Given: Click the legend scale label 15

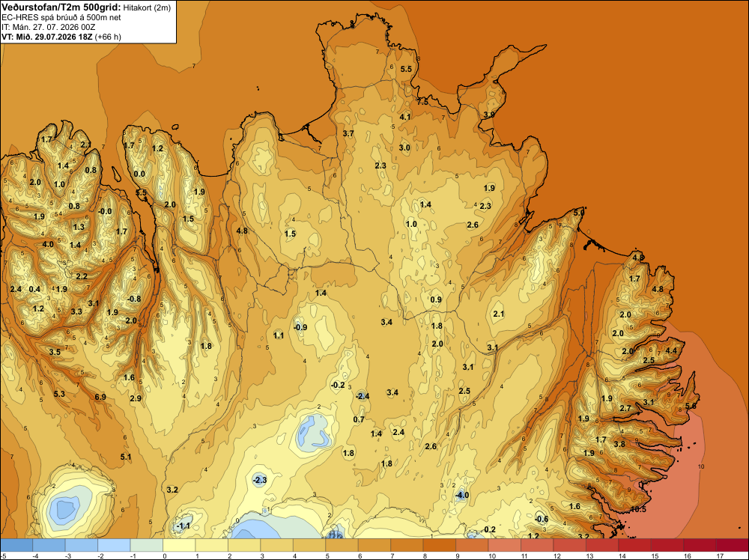Looking at the screenshot, I should (655, 556).
